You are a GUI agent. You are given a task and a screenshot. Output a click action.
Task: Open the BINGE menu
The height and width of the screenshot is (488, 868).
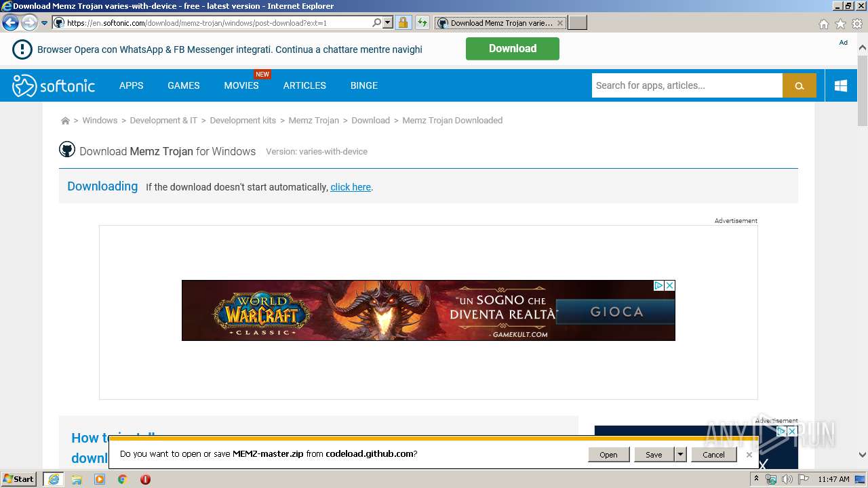point(364,85)
